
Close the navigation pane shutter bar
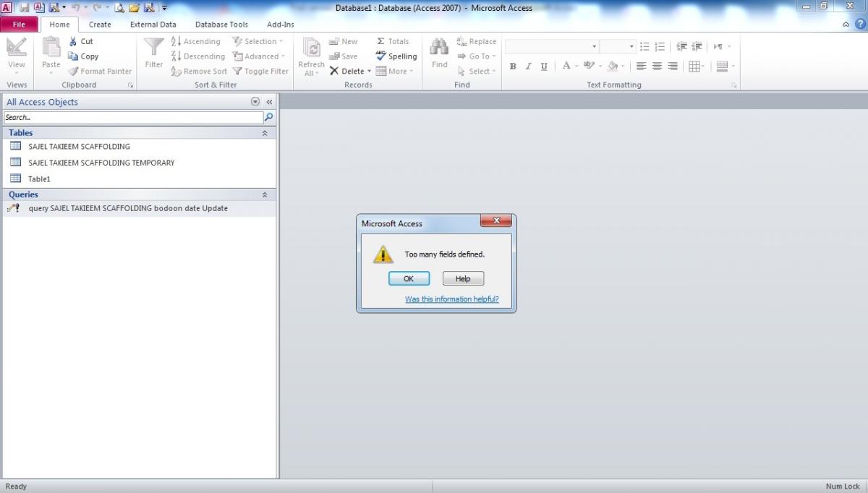[x=269, y=102]
